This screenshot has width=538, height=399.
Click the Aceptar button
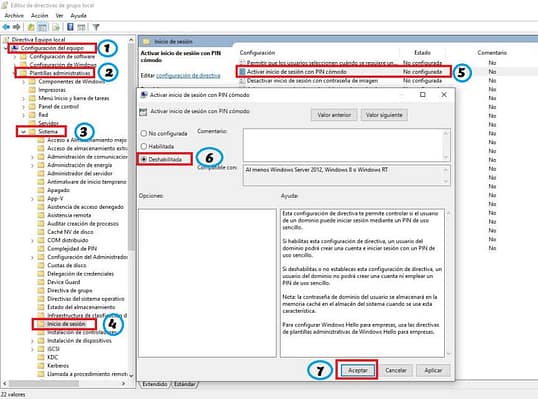358,370
